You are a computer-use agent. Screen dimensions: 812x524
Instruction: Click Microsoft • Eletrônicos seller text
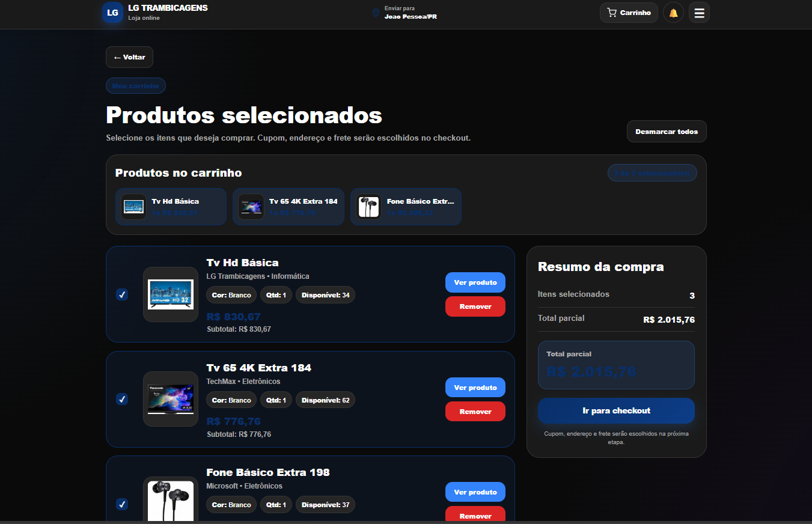[x=244, y=486]
